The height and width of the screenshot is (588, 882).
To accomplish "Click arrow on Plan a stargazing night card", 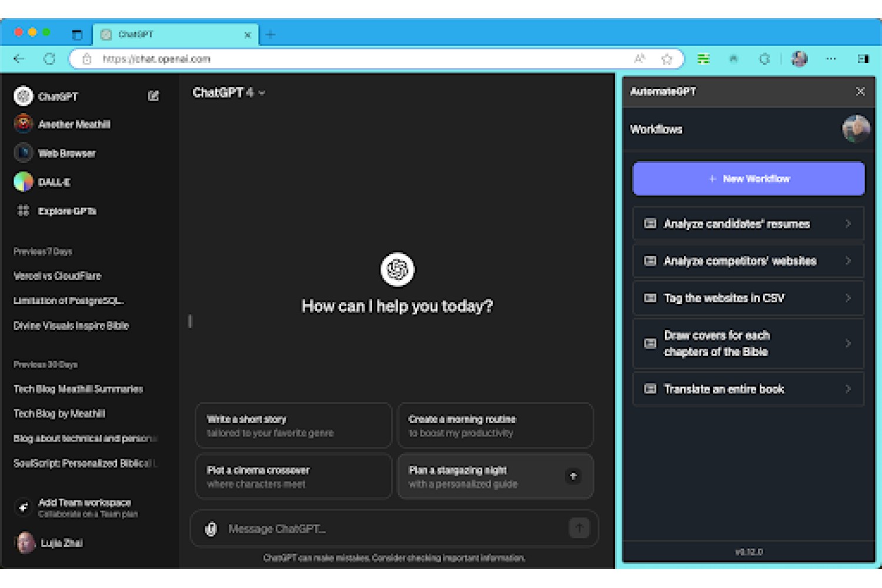I will [573, 476].
